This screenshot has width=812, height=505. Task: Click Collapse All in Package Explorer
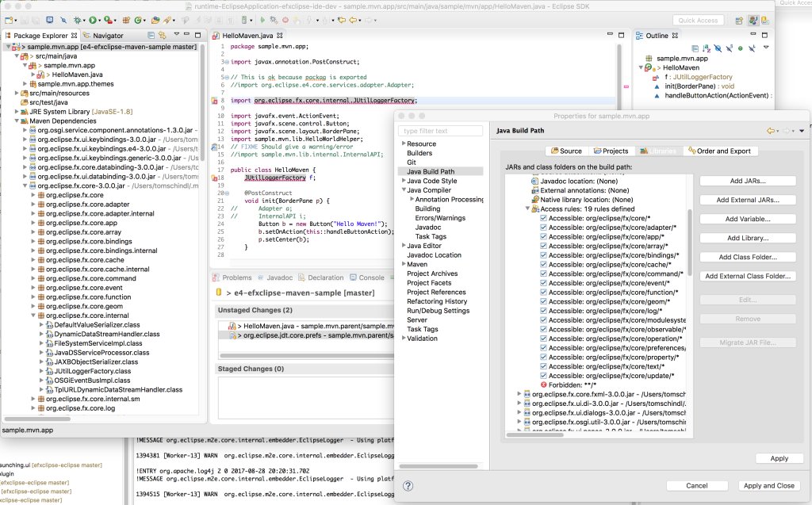click(151, 35)
